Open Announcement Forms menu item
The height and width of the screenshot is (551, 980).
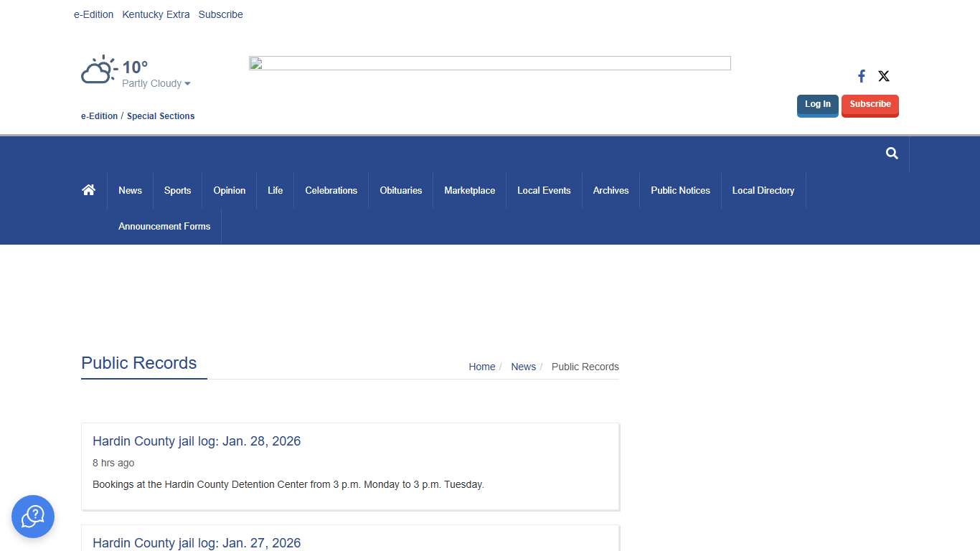tap(164, 227)
